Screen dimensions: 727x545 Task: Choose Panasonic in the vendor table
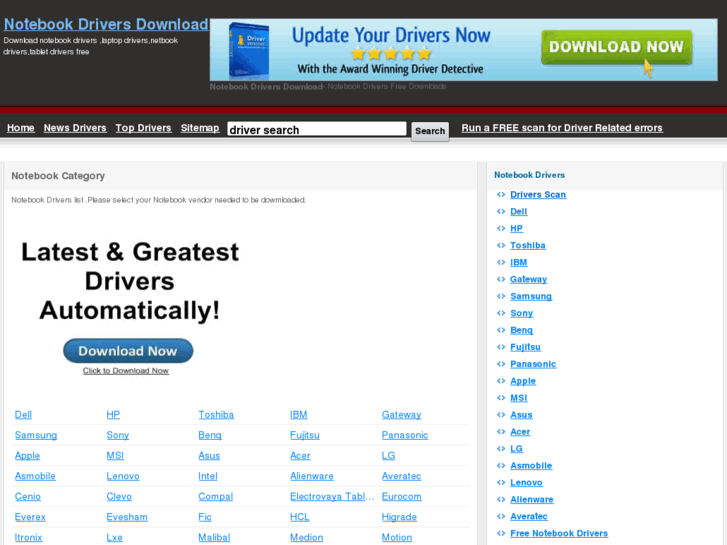[405, 435]
